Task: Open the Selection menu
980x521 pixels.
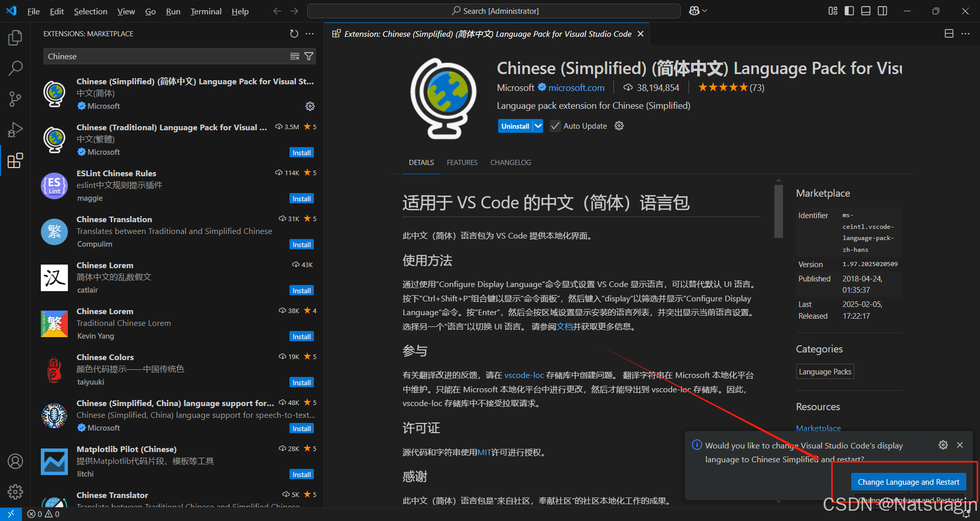Action: (90, 11)
